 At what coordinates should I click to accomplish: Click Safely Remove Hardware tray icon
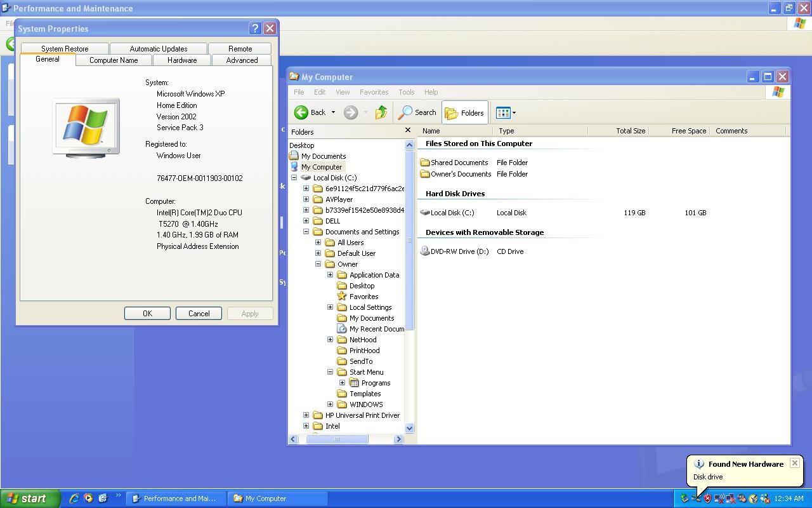[x=684, y=498]
